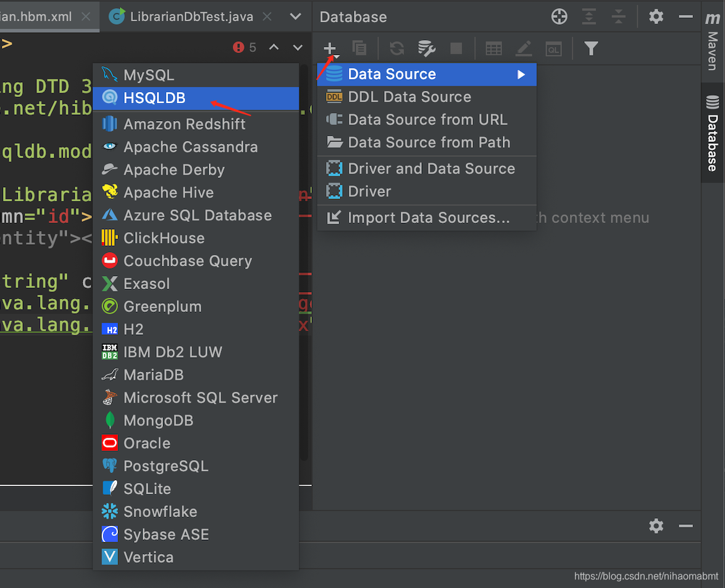Open the query console QL icon
Screen dimensions: 725x588
pos(553,49)
